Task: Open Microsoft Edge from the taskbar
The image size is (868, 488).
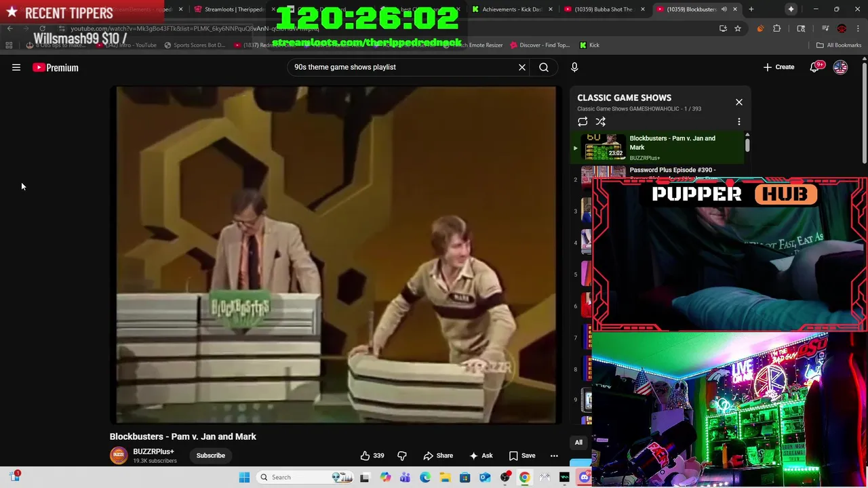Action: [425, 477]
